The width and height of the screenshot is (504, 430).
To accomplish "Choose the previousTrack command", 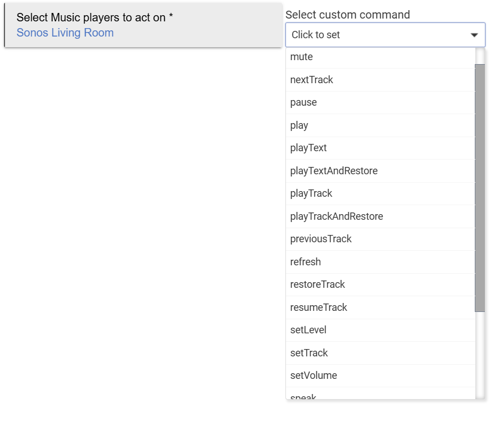I will click(321, 239).
